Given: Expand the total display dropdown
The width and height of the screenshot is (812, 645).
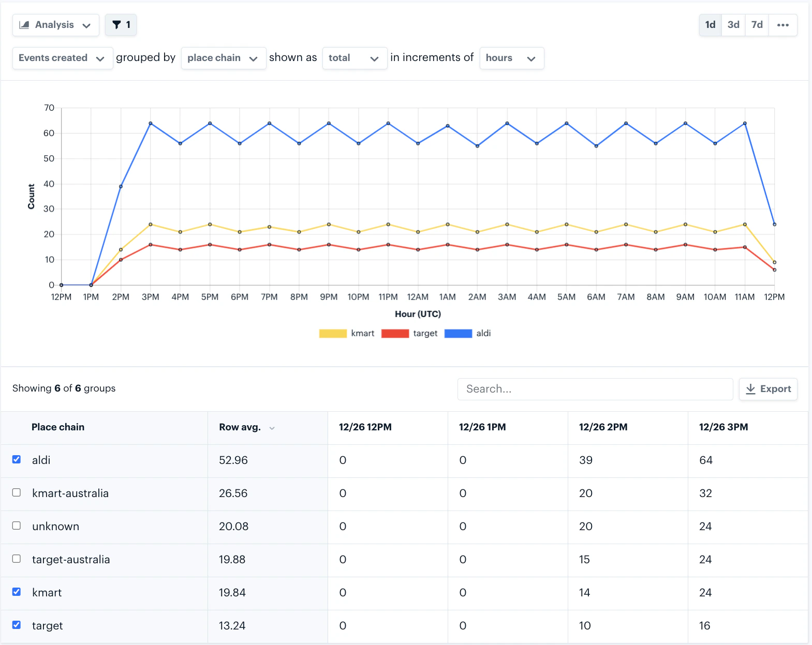Looking at the screenshot, I should tap(354, 58).
